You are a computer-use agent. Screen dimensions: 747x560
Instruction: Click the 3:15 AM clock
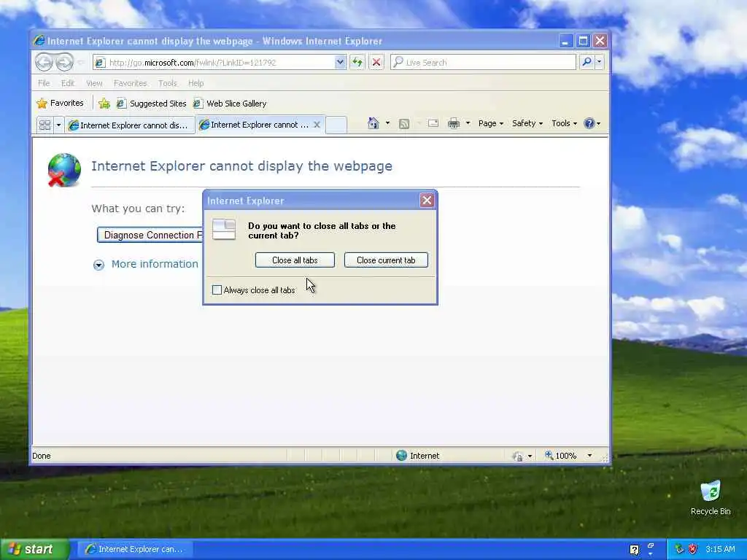[x=720, y=549]
